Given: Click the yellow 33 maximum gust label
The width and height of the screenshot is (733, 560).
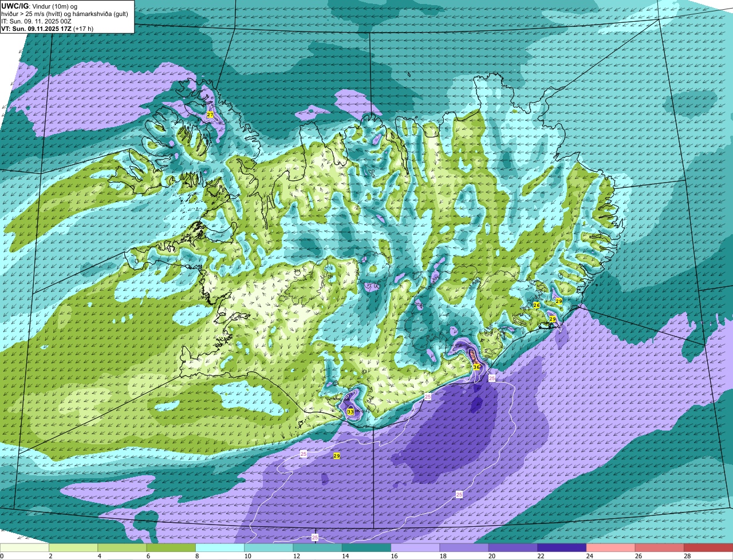Looking at the screenshot, I should click(x=350, y=412).
